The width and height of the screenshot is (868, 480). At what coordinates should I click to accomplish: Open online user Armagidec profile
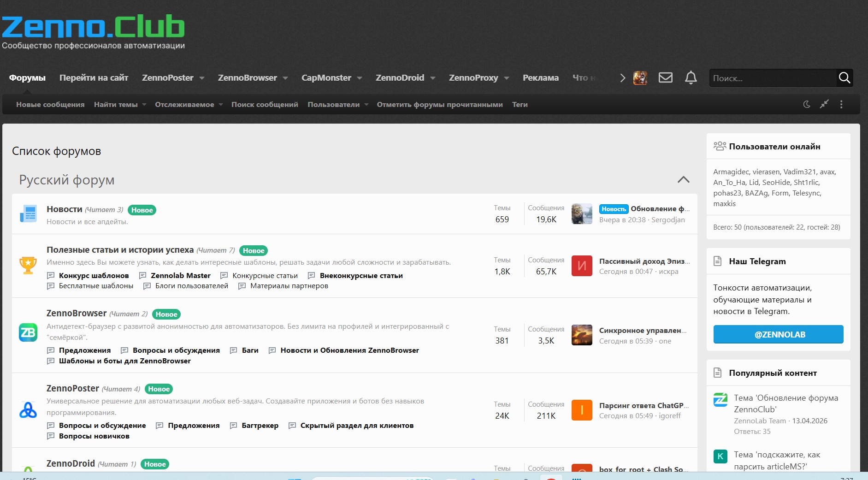pos(731,172)
